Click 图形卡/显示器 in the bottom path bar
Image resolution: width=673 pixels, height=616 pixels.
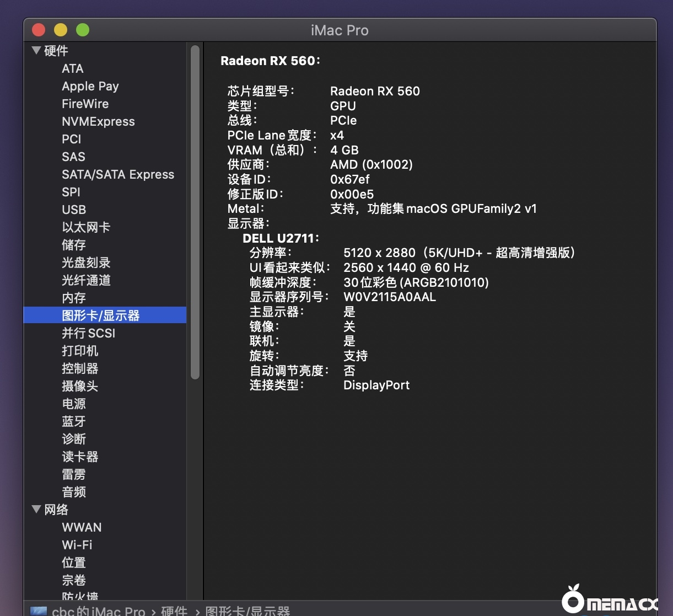247,611
